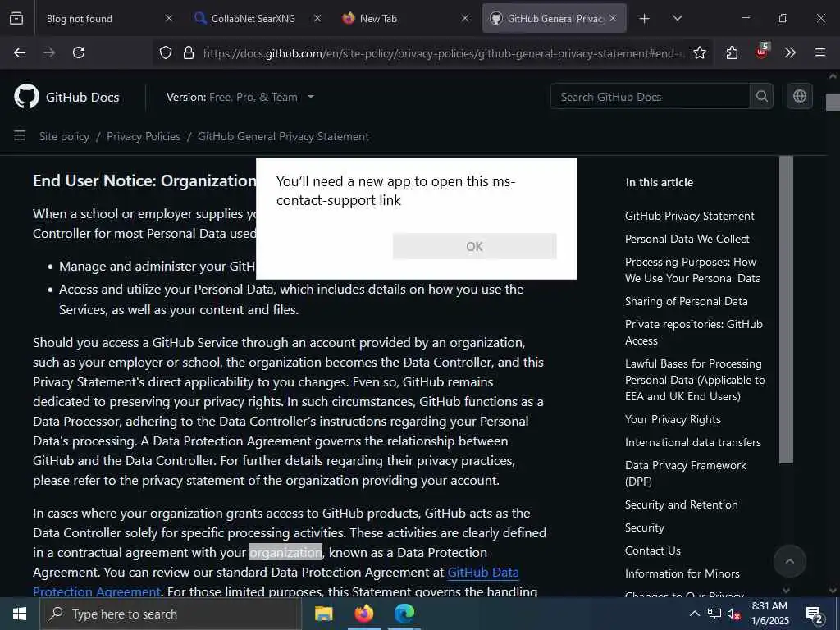Close the New Tab tab
The image size is (840, 630).
[465, 18]
